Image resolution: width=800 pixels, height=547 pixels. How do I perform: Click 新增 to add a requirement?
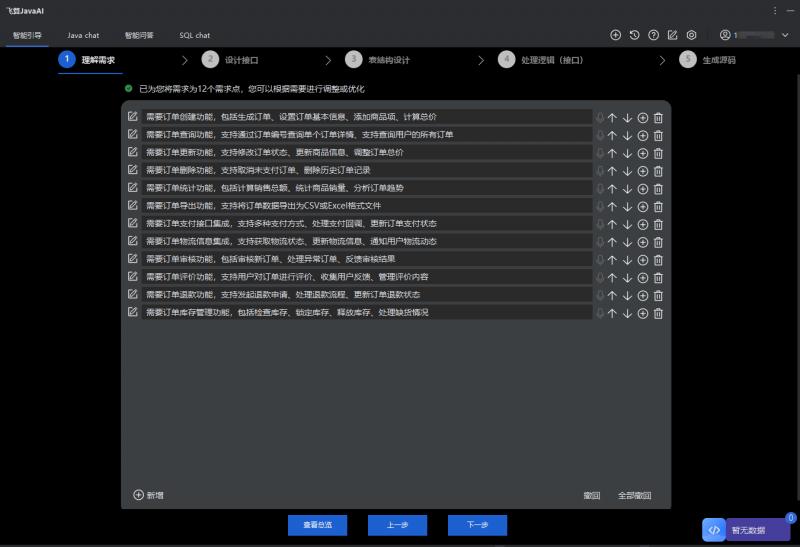148,495
